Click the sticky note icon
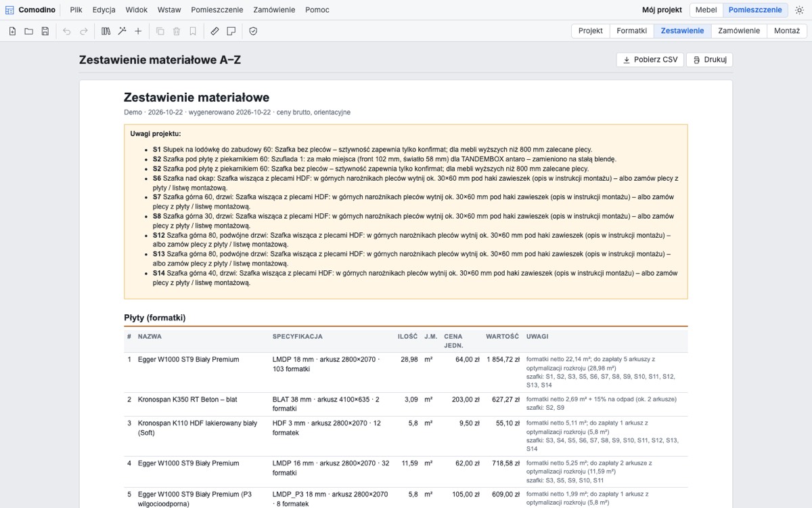 [x=231, y=31]
